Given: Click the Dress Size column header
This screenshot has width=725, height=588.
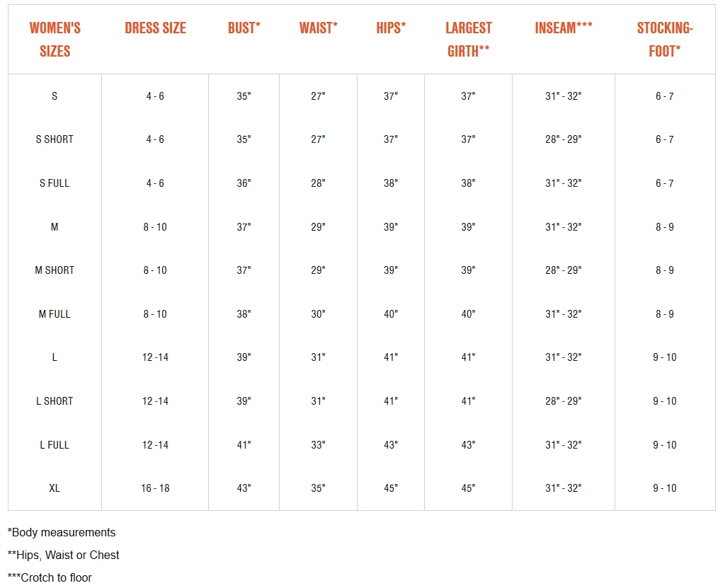Looking at the screenshot, I should pos(155,28).
